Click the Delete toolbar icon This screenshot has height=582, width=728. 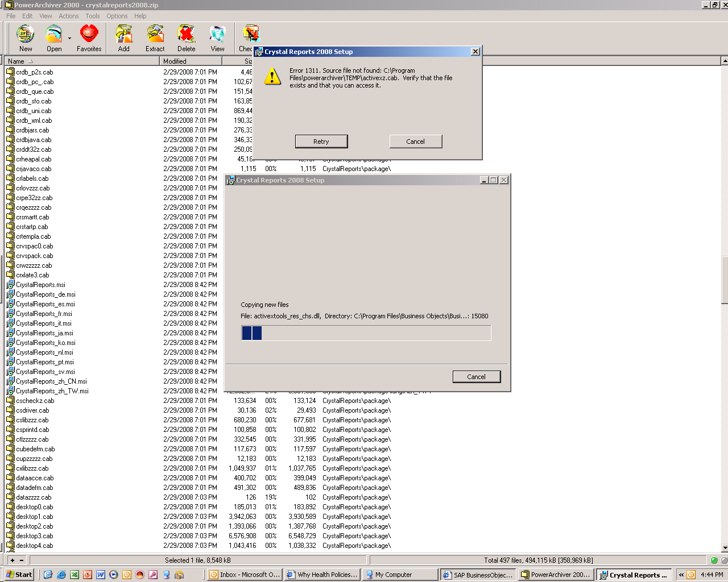pos(187,35)
